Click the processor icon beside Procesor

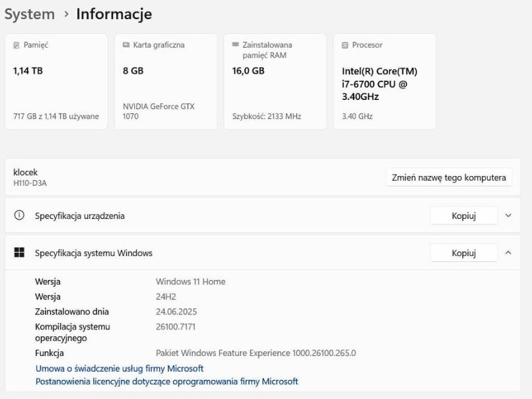coord(345,46)
